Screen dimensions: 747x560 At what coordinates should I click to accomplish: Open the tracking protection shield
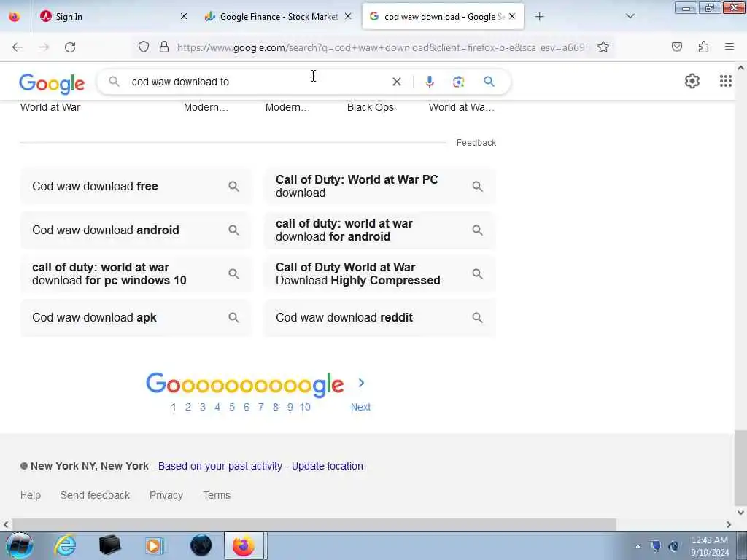pyautogui.click(x=144, y=47)
